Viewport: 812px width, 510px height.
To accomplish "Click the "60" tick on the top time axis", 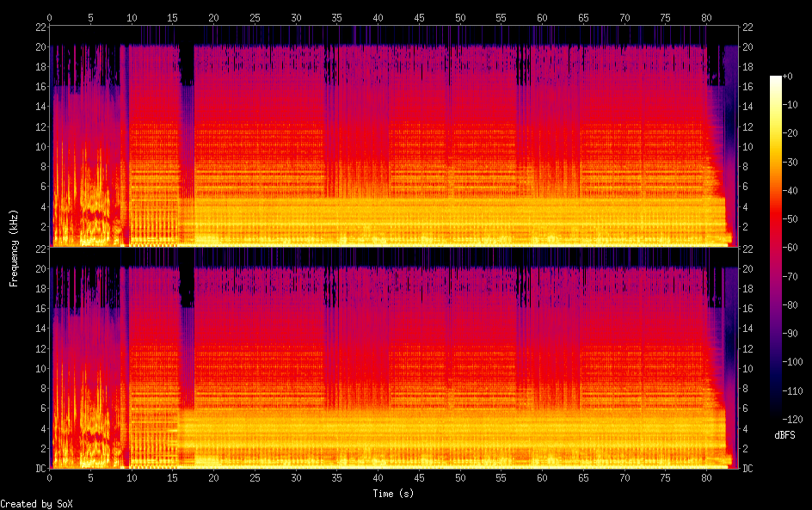I will tap(542, 17).
